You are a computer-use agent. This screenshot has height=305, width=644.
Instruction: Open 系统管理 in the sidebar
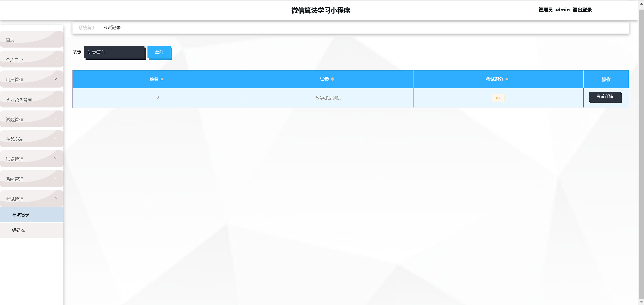[x=32, y=179]
